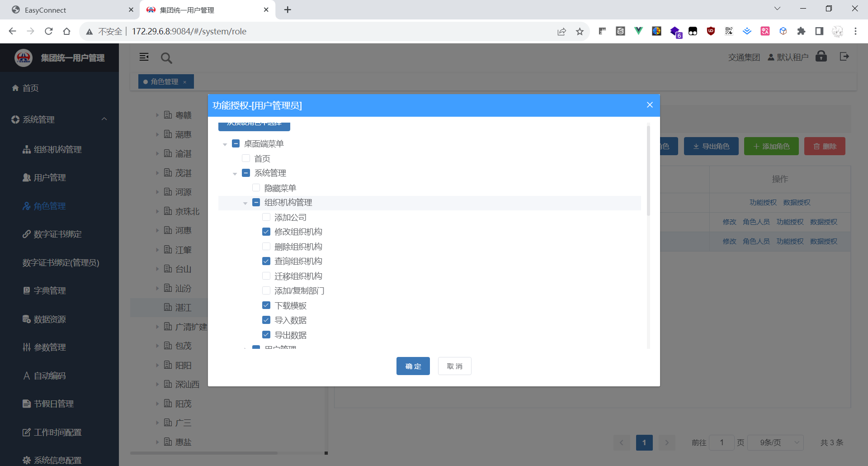Open a new browser tab with plus
This screenshot has width=868, height=466.
click(x=288, y=10)
